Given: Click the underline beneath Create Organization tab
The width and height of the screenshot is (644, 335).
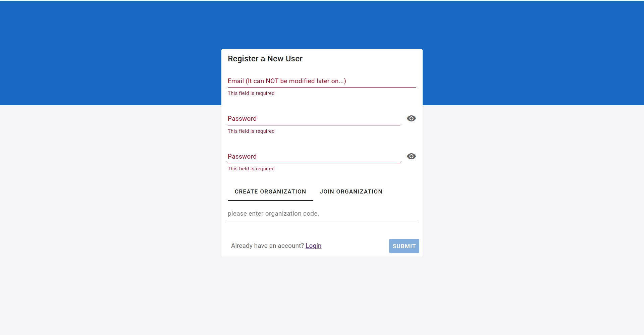Looking at the screenshot, I should [270, 200].
